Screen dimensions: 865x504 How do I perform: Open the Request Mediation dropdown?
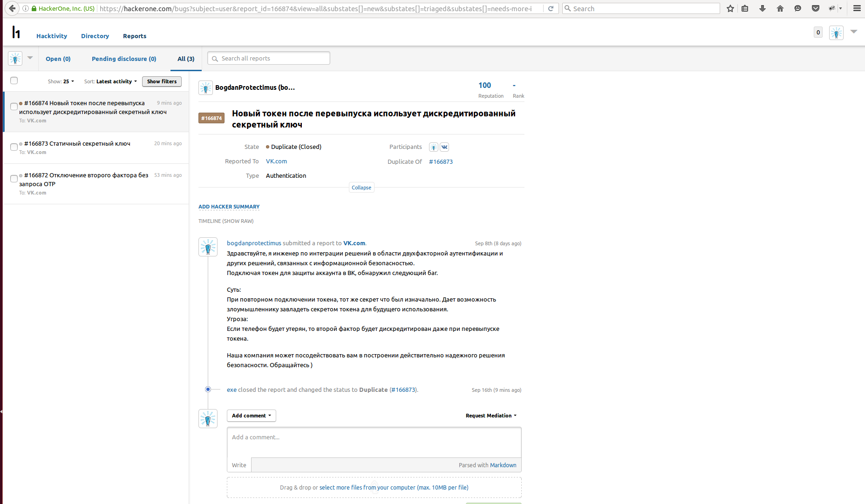(491, 416)
